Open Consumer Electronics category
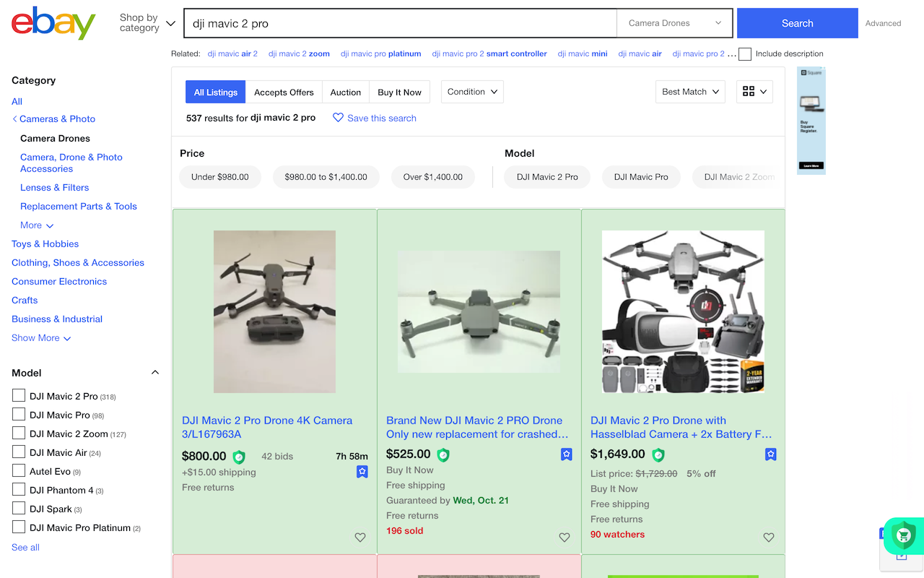Screen dimensions: 924x578 coord(59,282)
